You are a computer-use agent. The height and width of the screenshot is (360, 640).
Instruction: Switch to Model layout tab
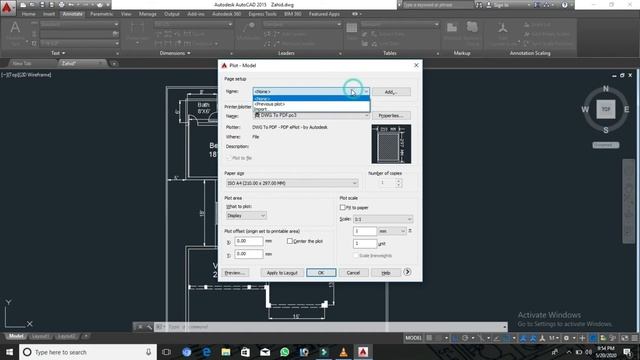(16, 336)
